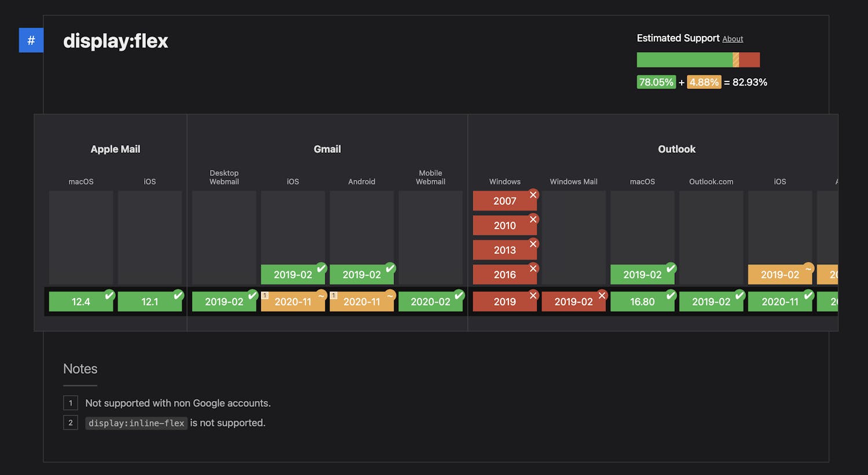
Task: Click the partial support icon on Outlook iOS 2019-02
Action: tap(808, 268)
